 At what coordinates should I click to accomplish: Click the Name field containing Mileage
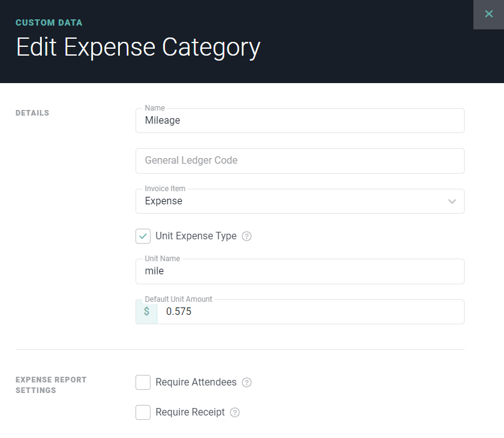300,121
